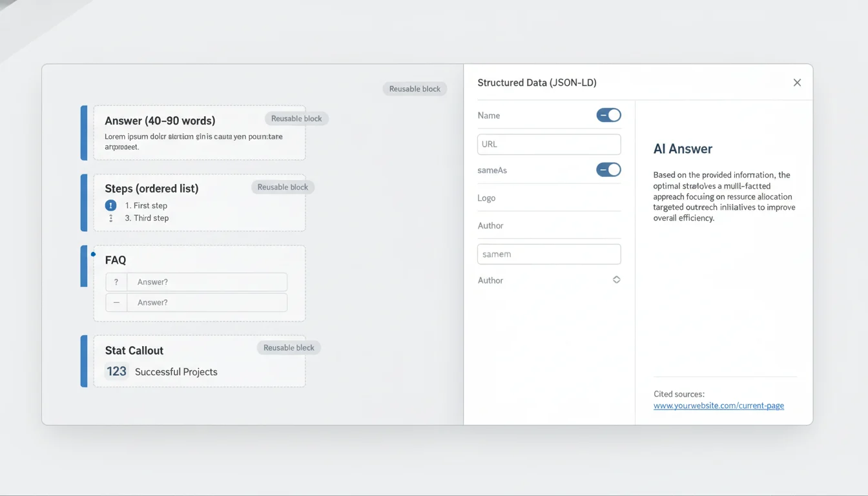Click the blue info icon beside First step

click(110, 205)
